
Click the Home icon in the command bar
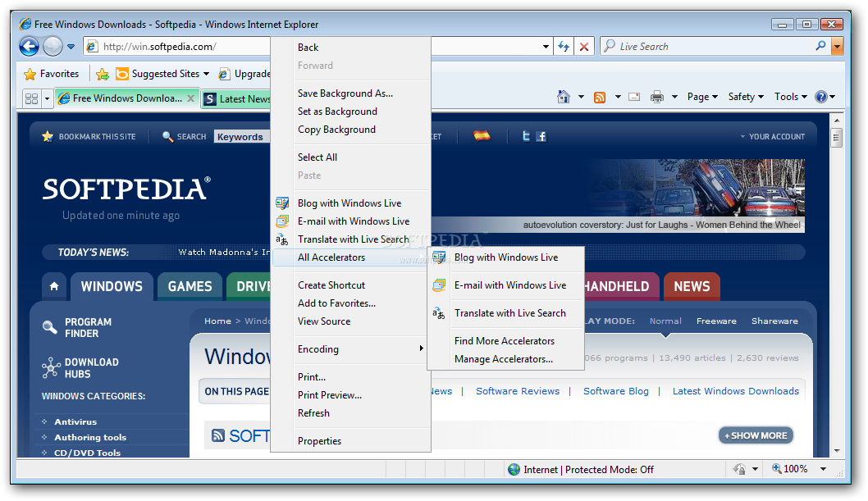point(564,97)
